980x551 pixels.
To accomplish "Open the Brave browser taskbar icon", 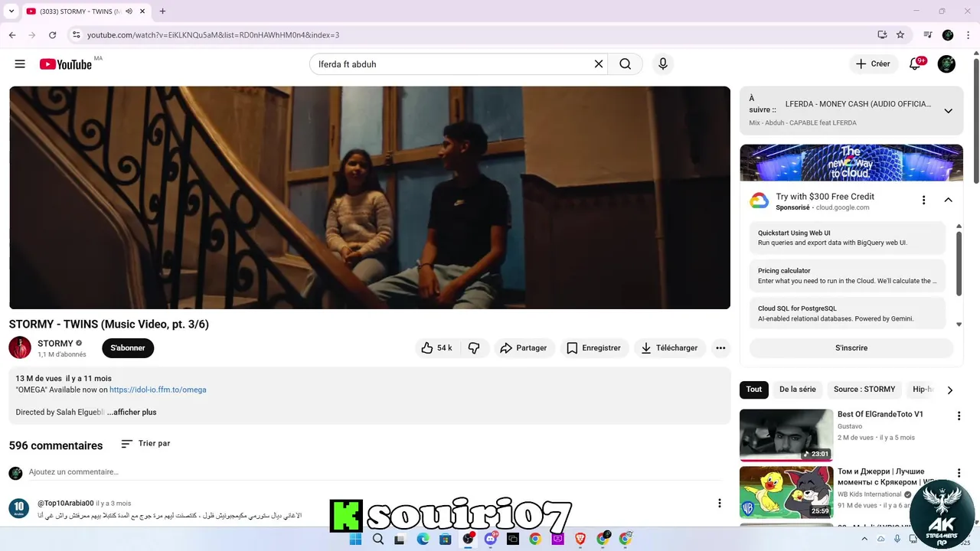I will 580,539.
